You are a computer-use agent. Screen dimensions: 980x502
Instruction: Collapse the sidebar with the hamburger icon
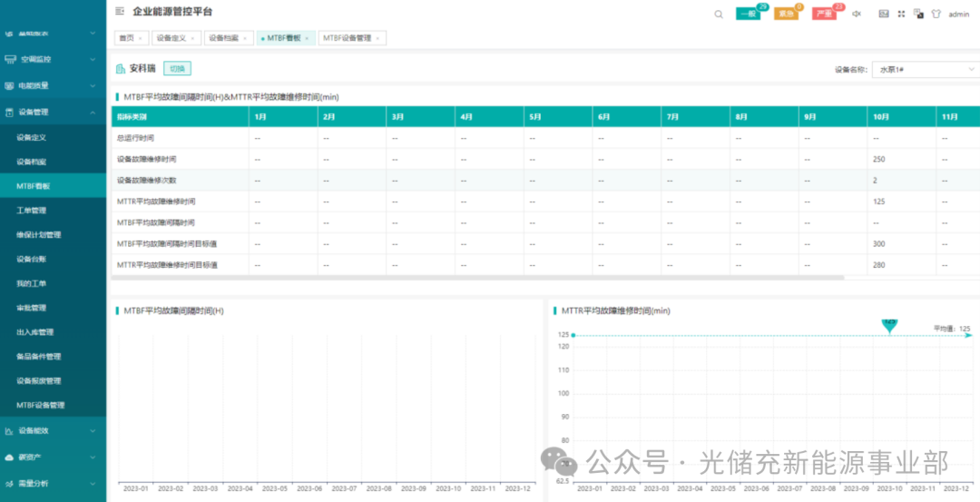coord(120,11)
